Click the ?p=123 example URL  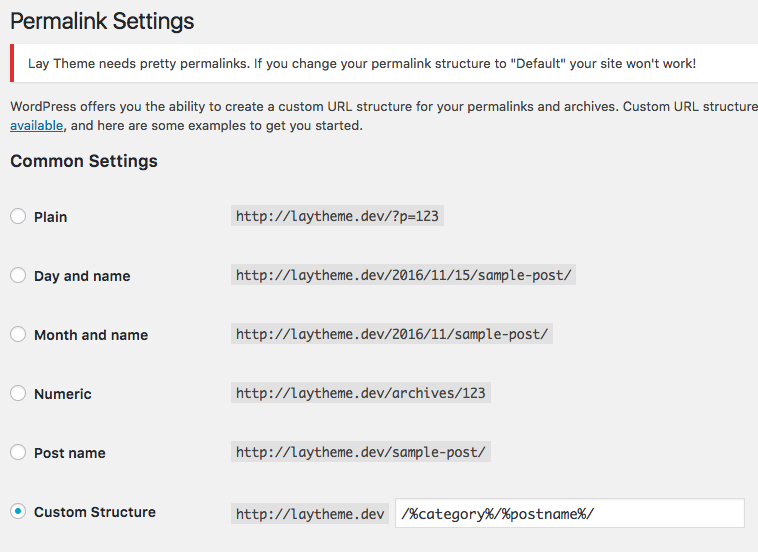(x=337, y=216)
